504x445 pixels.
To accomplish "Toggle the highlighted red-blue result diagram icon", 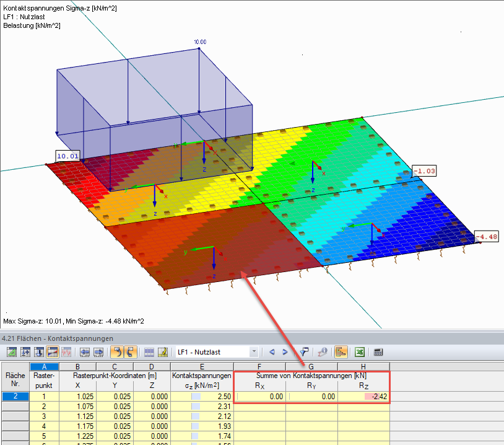I will (x=53, y=352).
